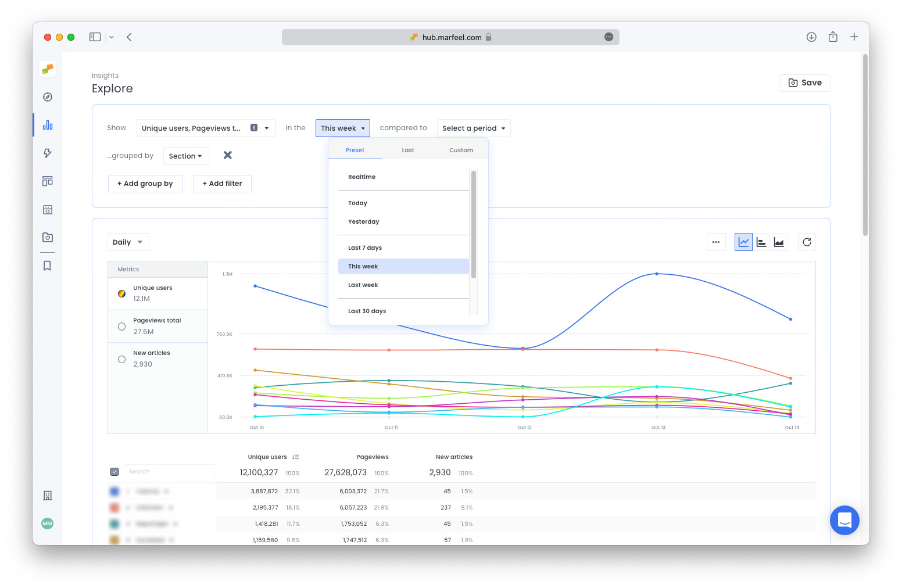Choose Last 7 days preset
Viewport: 902px width, 588px height.
tap(365, 248)
